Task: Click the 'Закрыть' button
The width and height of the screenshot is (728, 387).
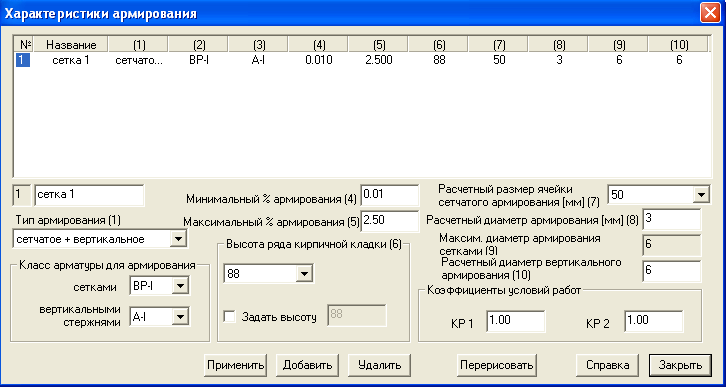Action: point(680,365)
